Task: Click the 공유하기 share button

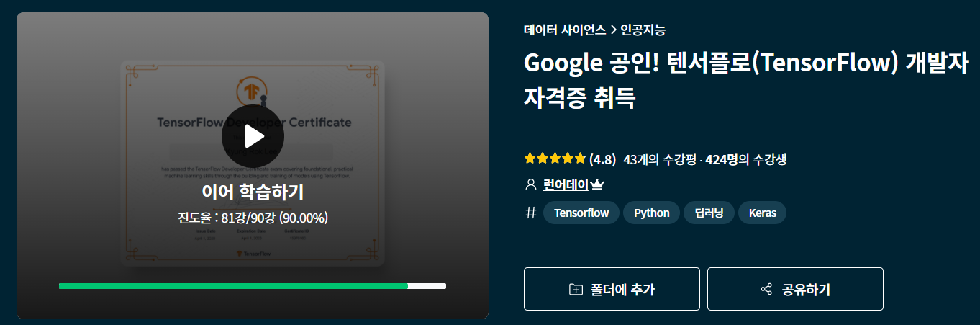Action: coord(795,289)
